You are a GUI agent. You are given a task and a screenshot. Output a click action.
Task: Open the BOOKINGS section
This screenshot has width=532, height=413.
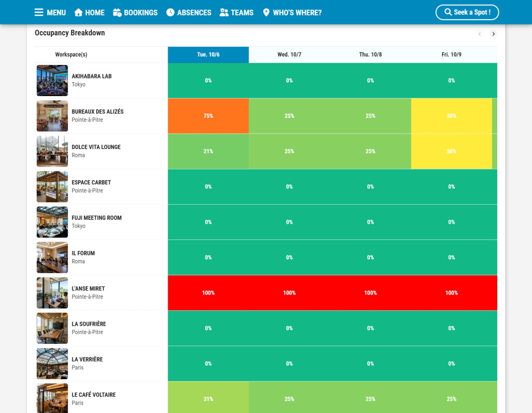point(136,12)
